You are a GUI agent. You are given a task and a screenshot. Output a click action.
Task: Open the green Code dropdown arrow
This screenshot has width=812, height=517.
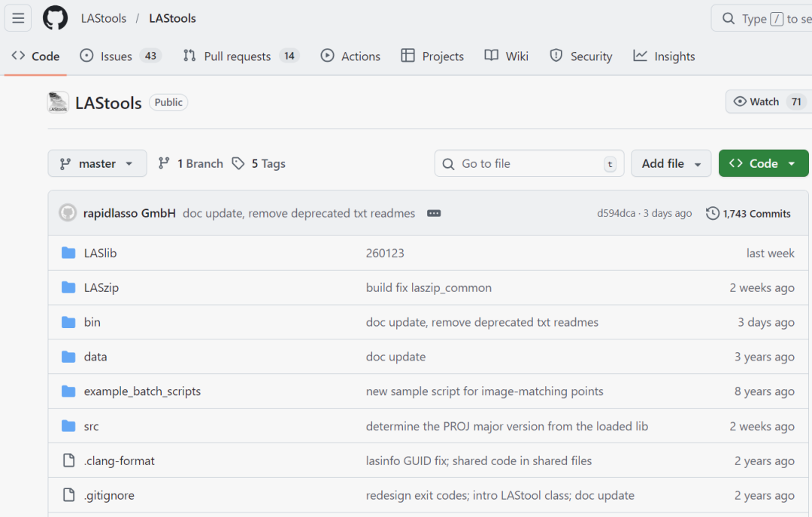[x=792, y=163]
